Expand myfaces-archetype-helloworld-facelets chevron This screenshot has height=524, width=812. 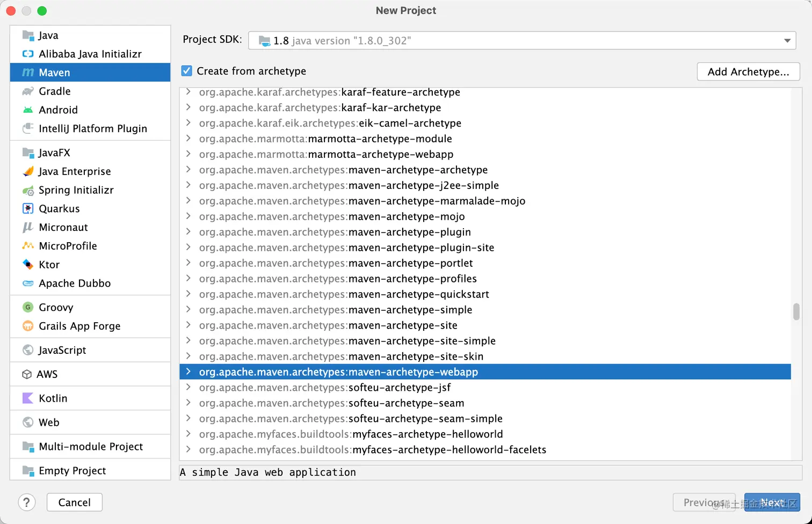click(x=188, y=449)
